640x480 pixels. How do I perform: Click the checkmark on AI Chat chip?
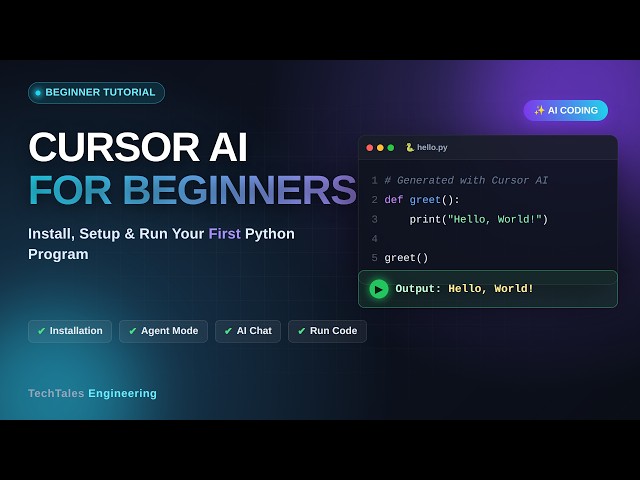229,331
